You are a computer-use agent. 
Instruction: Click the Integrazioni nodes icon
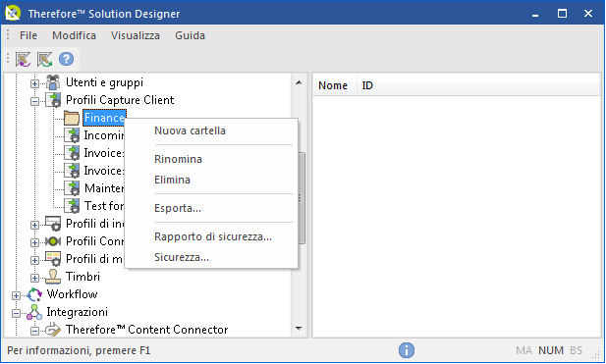click(34, 312)
